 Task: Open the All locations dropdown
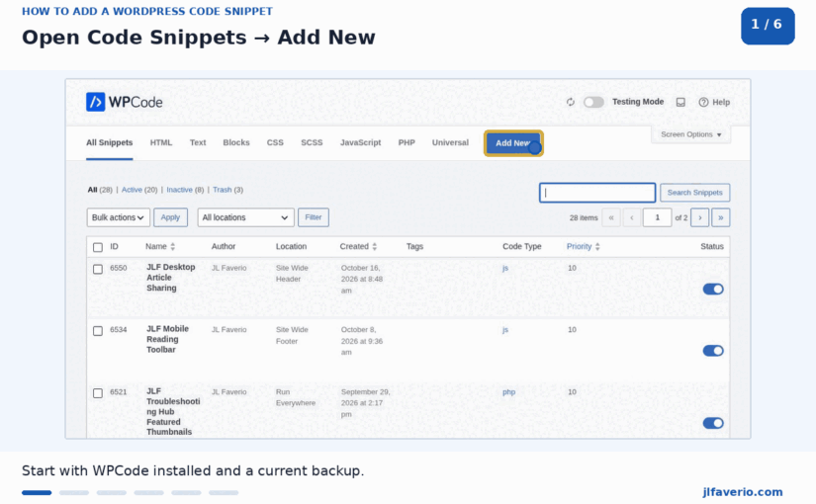tap(245, 217)
